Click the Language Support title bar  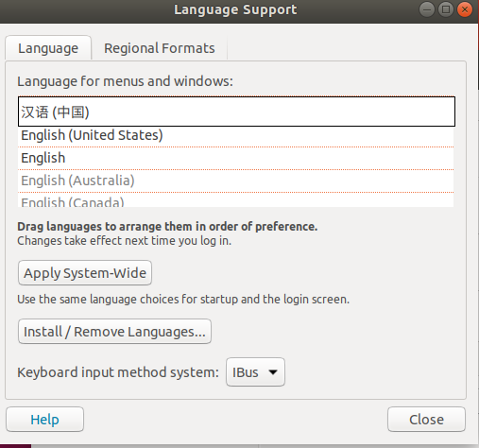[x=235, y=9]
